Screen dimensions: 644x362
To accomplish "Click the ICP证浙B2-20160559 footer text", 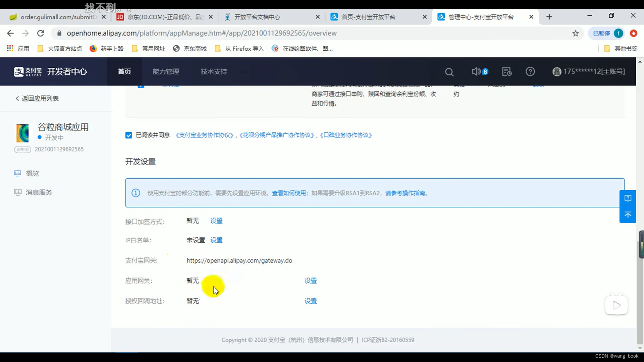I will point(388,340).
